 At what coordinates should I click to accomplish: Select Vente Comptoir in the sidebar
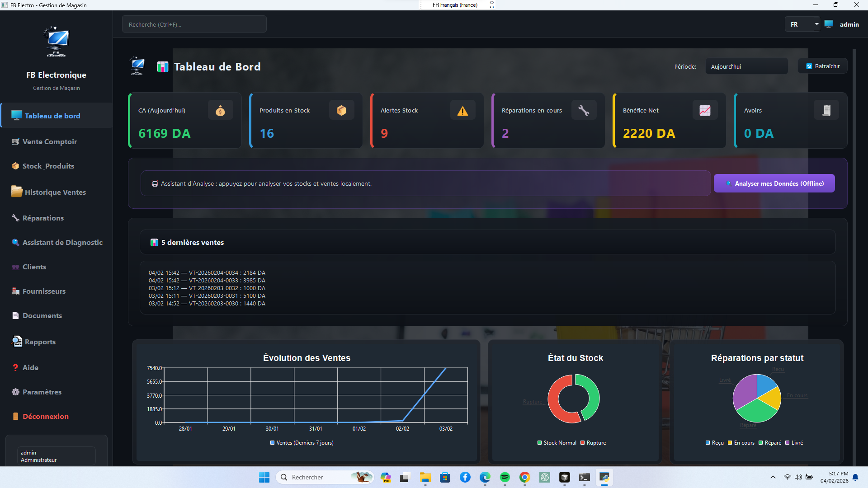click(x=49, y=141)
